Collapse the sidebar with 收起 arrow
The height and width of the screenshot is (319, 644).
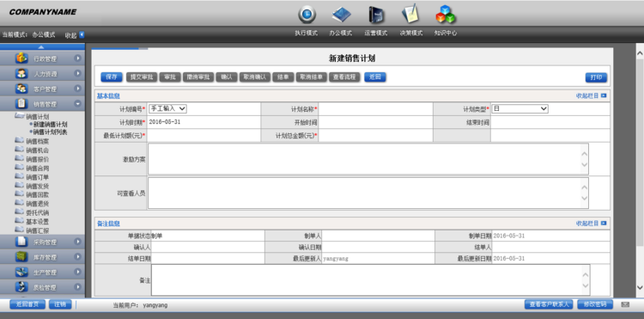tap(82, 35)
